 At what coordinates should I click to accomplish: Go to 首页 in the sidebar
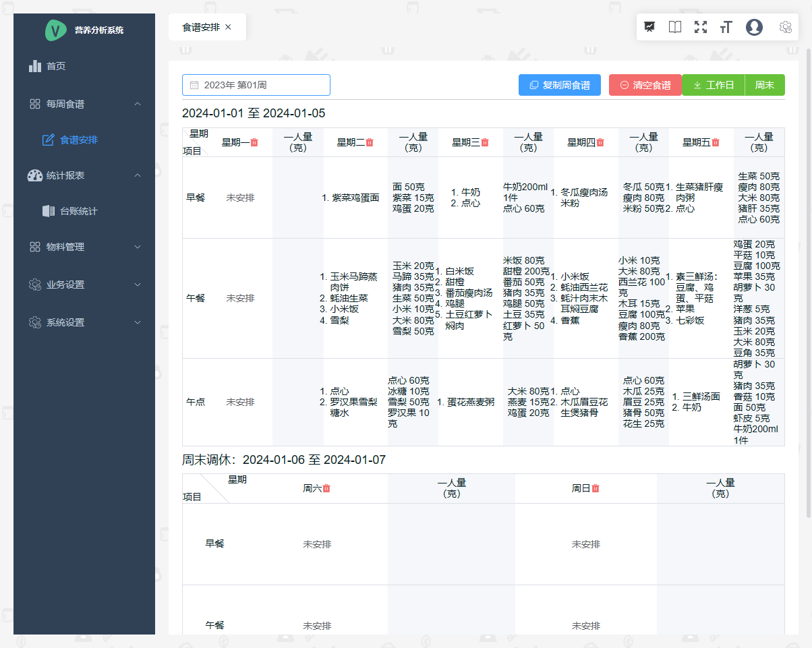click(x=56, y=66)
